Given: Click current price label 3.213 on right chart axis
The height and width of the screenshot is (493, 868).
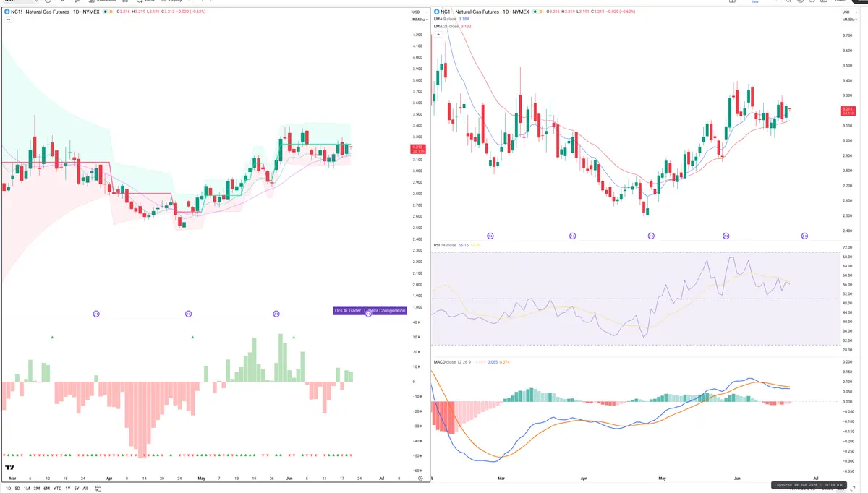Looking at the screenshot, I should coord(849,111).
